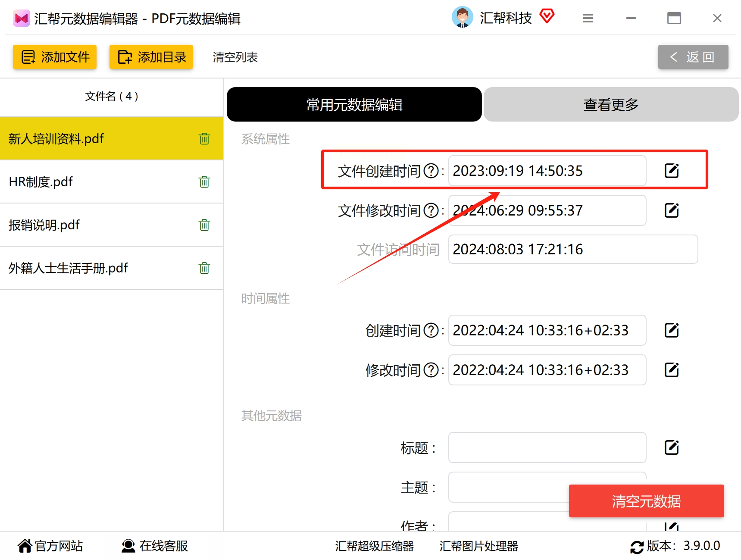Open help tooltip for 文件创建时间
The width and height of the screenshot is (741, 560).
[431, 171]
